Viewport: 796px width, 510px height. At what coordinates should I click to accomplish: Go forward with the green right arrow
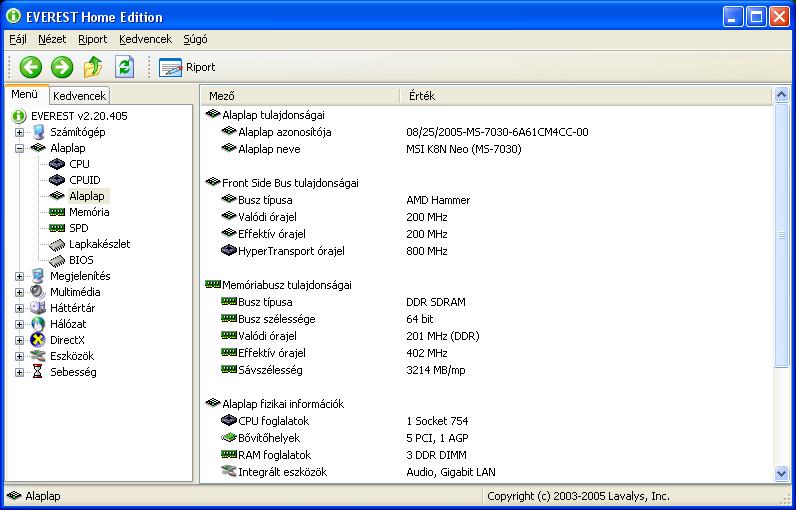(62, 67)
